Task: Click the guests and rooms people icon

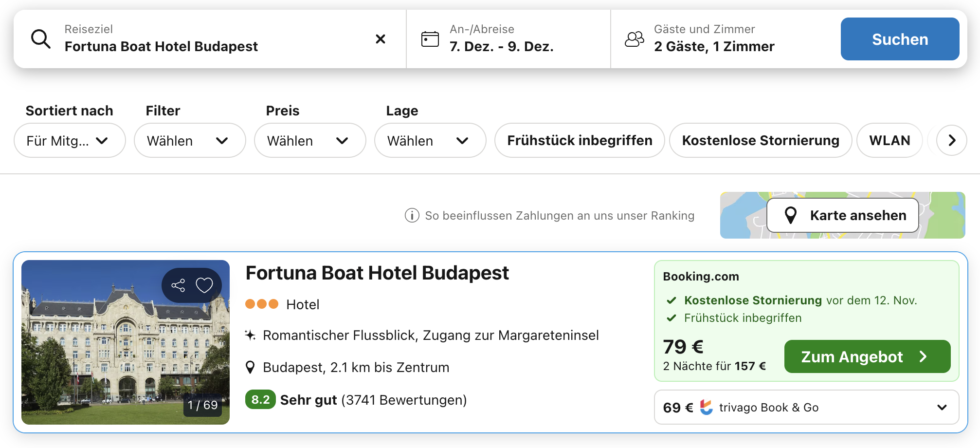Action: [634, 39]
